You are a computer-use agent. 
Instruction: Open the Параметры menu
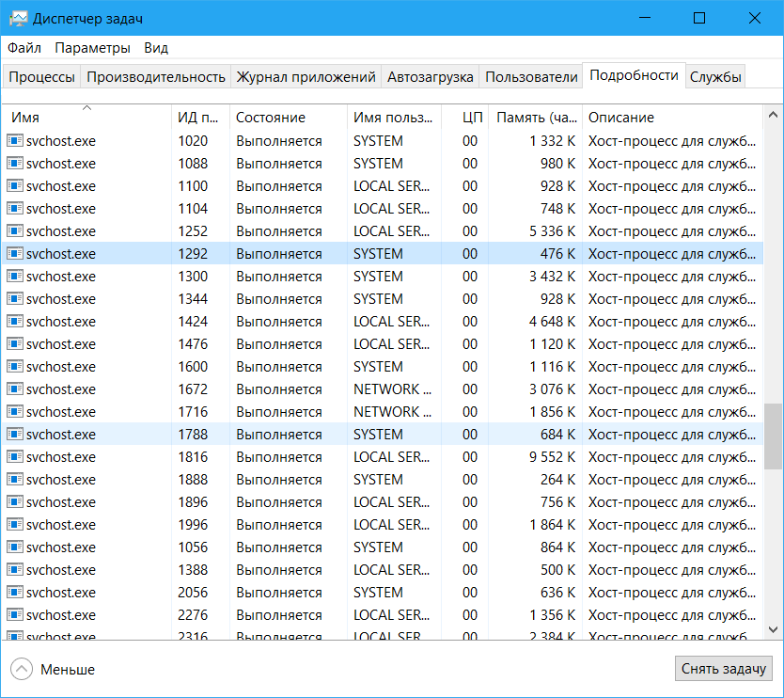click(92, 48)
